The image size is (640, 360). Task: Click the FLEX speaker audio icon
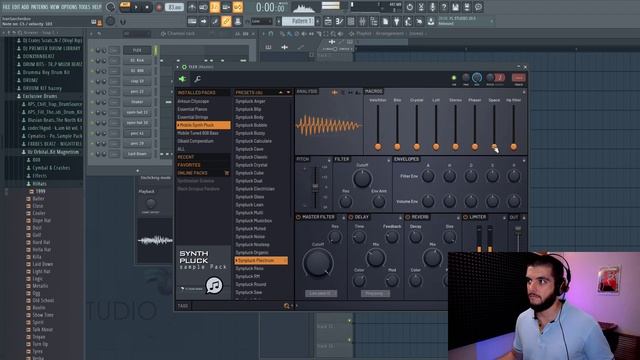click(182, 79)
